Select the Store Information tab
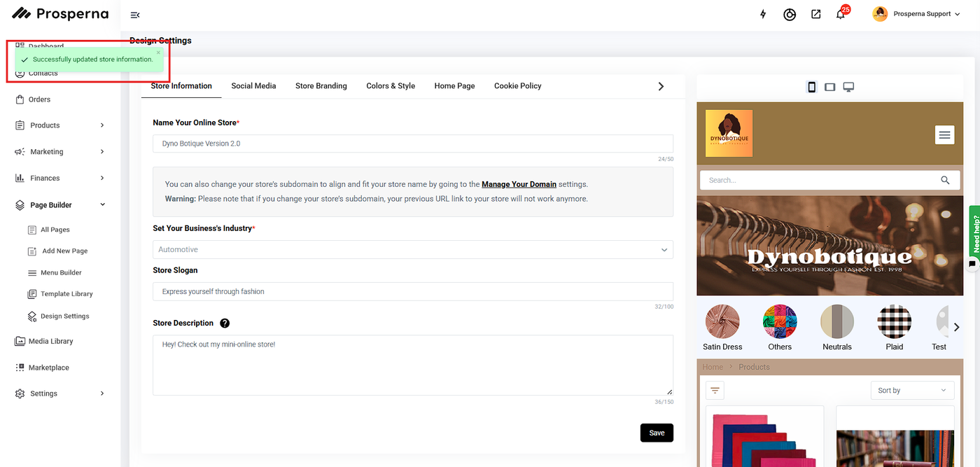This screenshot has height=467, width=980. pyautogui.click(x=181, y=86)
